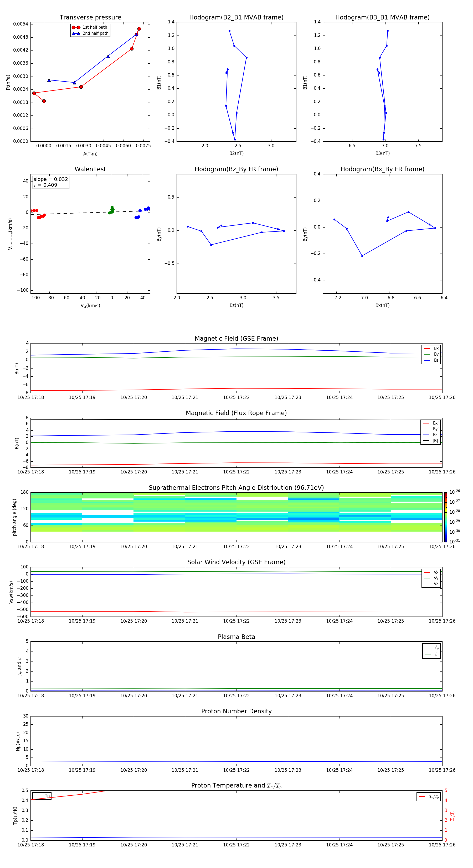Click the 'Bz(nT)' x-axis label
This screenshot has height=868, width=473.
236,305
